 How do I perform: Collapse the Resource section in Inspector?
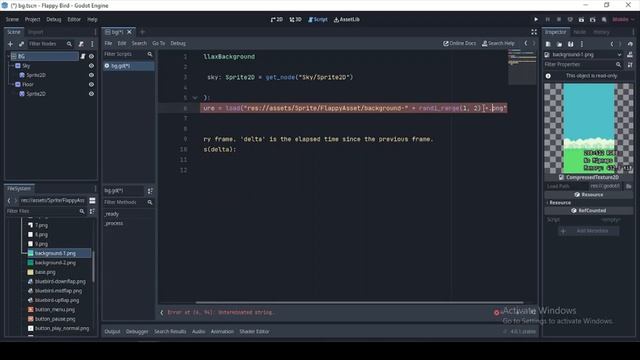(558, 202)
